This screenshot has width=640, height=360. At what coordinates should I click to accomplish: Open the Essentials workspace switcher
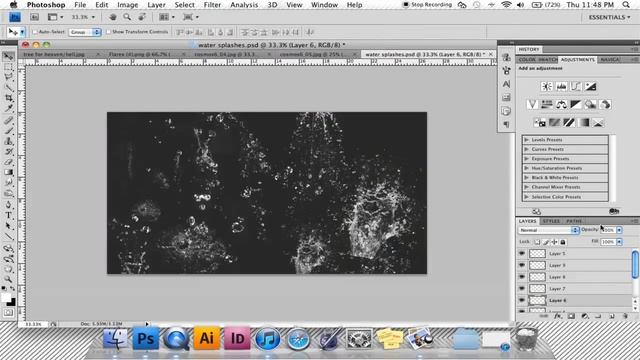pyautogui.click(x=609, y=17)
